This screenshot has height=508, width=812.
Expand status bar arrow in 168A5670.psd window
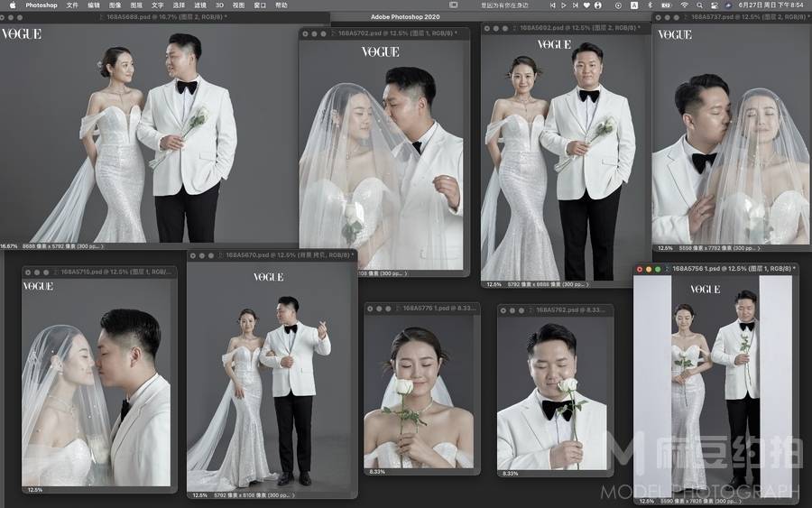click(293, 495)
